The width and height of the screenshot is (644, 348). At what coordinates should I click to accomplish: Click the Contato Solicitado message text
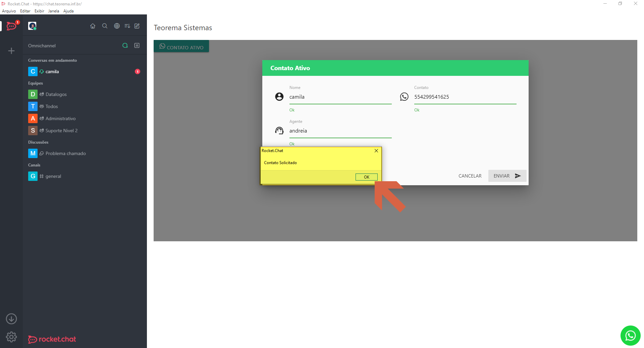(280, 163)
